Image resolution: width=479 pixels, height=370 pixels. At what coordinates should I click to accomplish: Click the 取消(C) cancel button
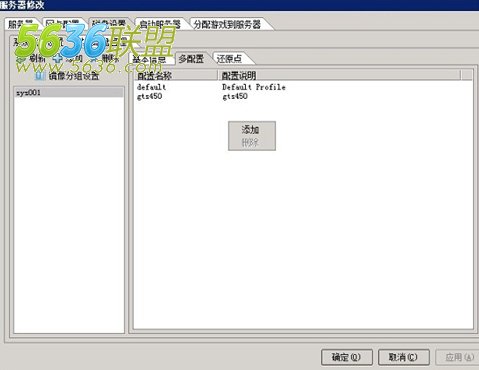click(403, 357)
